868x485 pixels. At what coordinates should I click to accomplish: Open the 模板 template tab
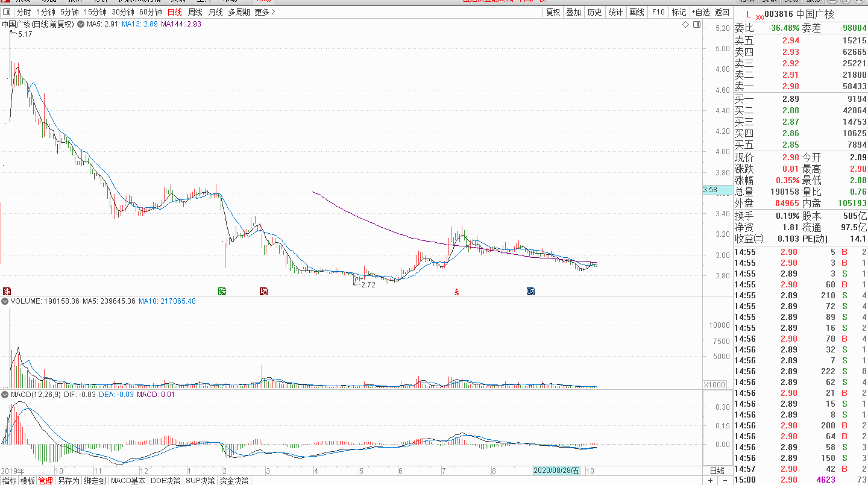click(x=27, y=481)
